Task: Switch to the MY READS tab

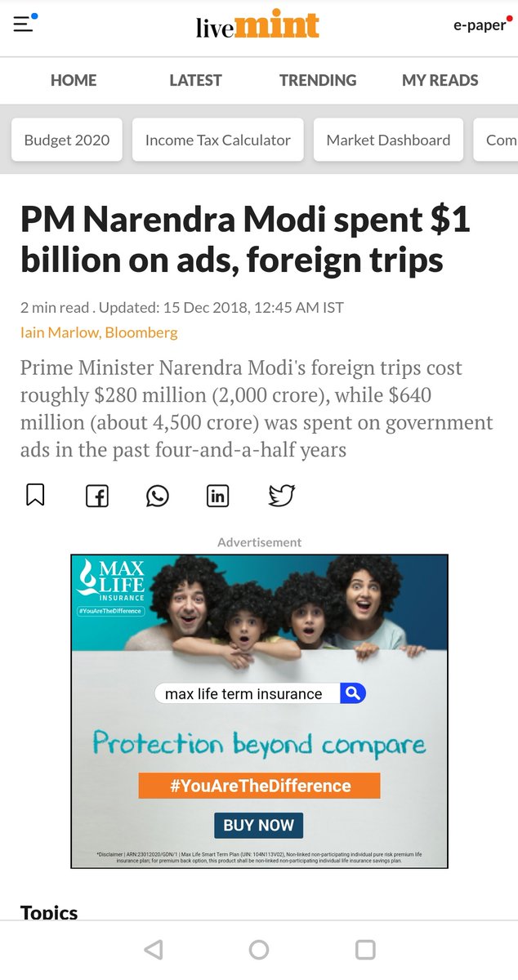Action: coord(440,80)
